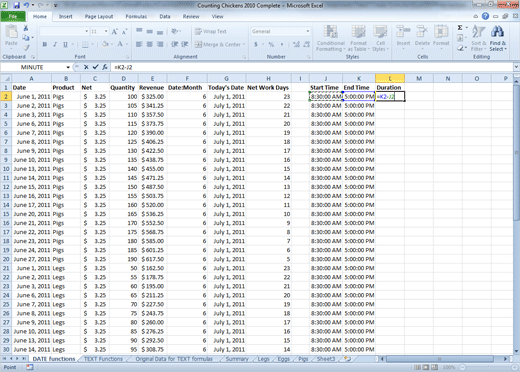Click Increase Indent icon
520x372 pixels.
click(x=185, y=44)
